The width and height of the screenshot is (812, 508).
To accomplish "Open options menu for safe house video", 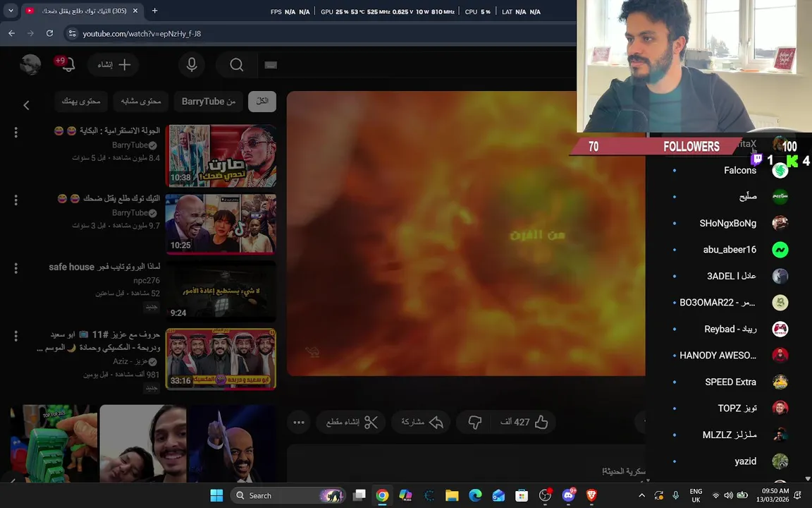I will tap(16, 268).
